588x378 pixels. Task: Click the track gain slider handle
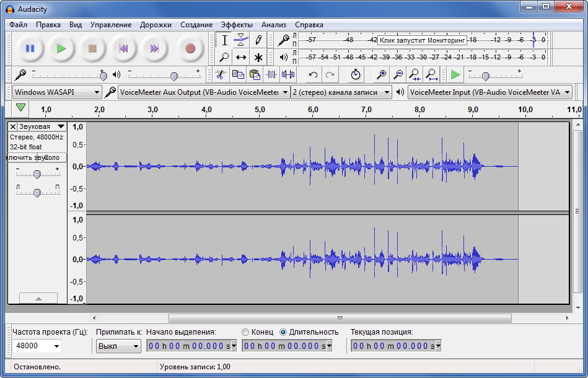point(37,174)
